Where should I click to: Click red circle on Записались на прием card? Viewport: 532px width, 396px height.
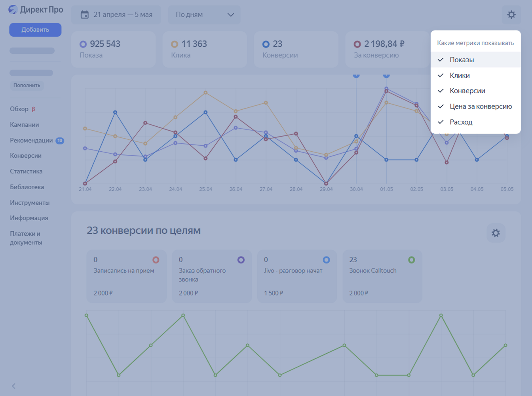(x=156, y=260)
